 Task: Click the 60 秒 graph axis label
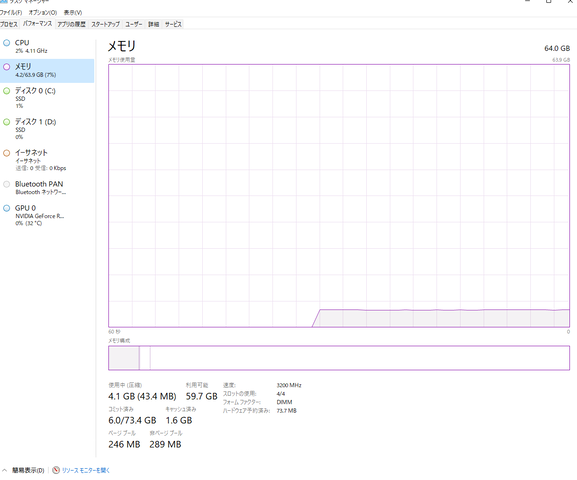[x=114, y=332]
